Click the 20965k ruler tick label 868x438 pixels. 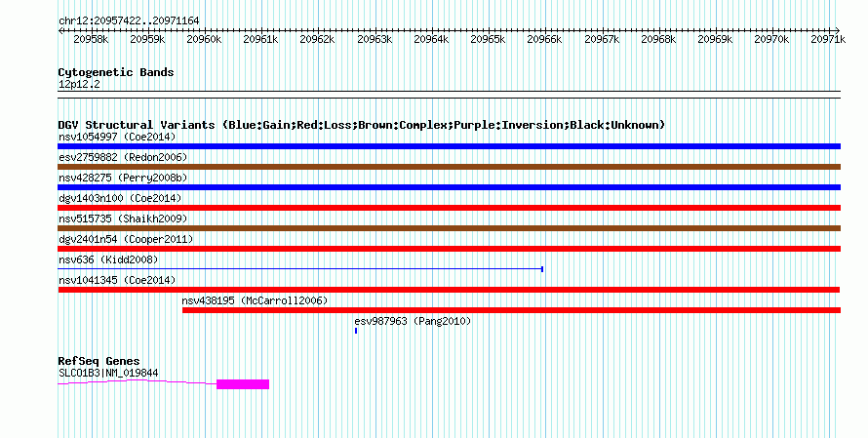pos(488,39)
